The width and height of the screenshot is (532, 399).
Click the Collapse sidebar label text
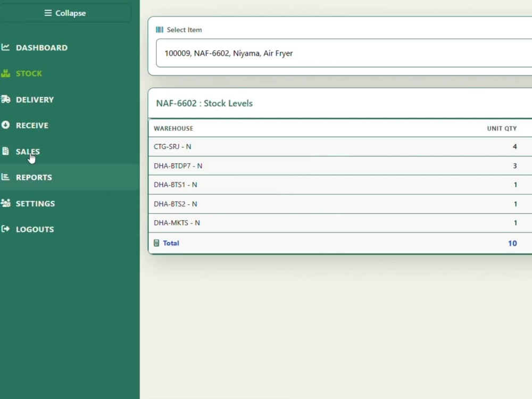[71, 13]
